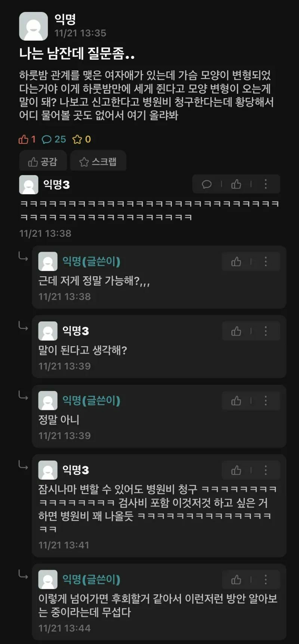Tap the red like count on the post
The width and height of the screenshot is (299, 644).
(x=27, y=139)
